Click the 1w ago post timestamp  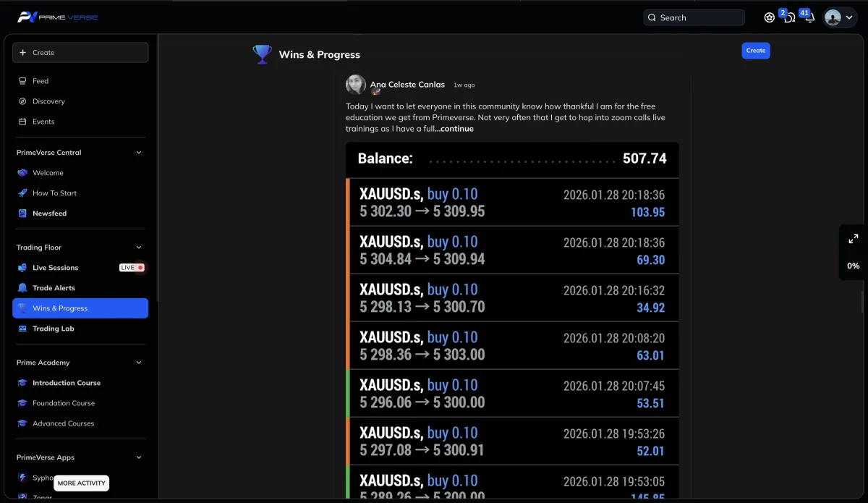coord(464,85)
